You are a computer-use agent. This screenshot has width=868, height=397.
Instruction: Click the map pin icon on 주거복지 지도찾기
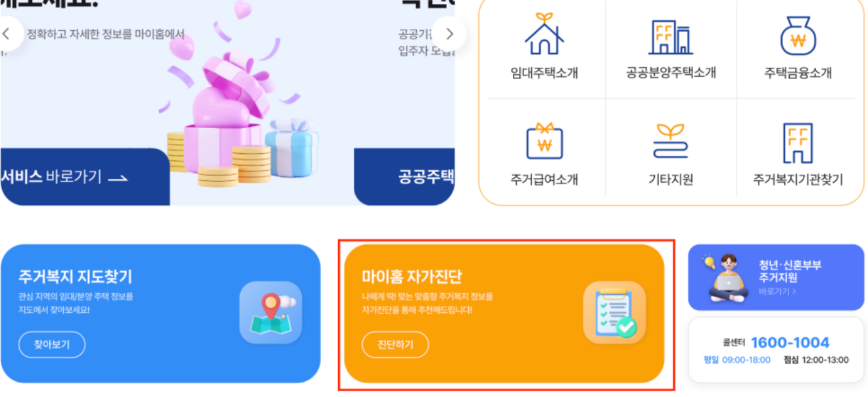click(x=270, y=313)
